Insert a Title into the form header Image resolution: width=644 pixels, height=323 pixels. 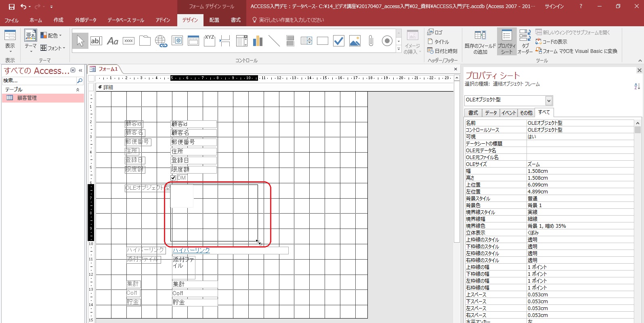pyautogui.click(x=438, y=42)
